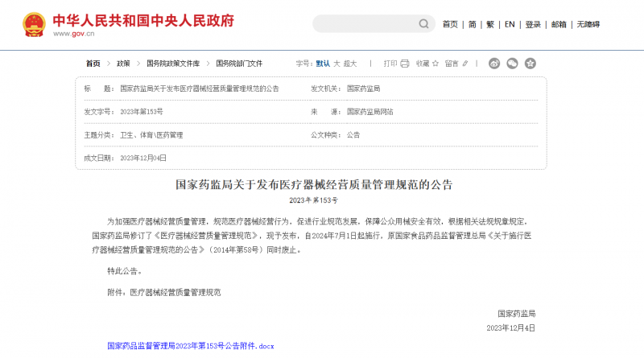644x358 pixels.
Task: Go to 国务院政策文件库 breadcrumb
Action: [173, 64]
